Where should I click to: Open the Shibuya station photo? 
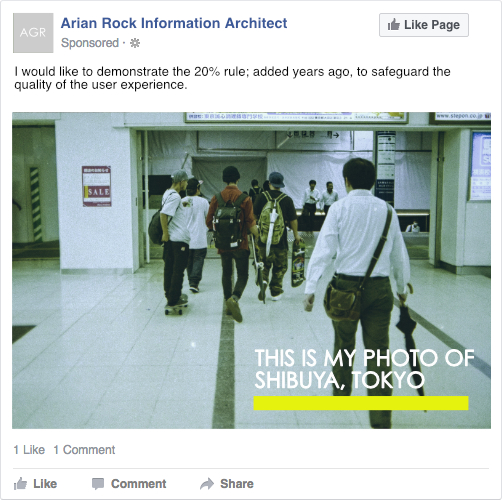coord(251,270)
